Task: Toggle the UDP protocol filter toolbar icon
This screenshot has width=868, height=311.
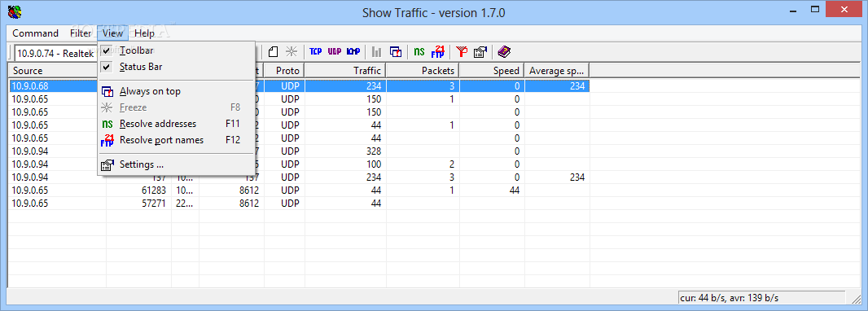Action: click(335, 52)
